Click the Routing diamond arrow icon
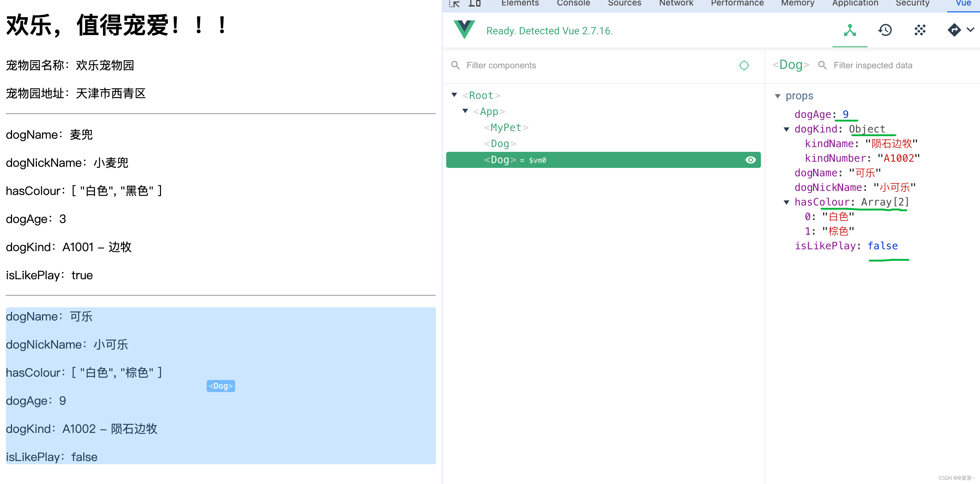The height and width of the screenshot is (484, 980). [954, 30]
